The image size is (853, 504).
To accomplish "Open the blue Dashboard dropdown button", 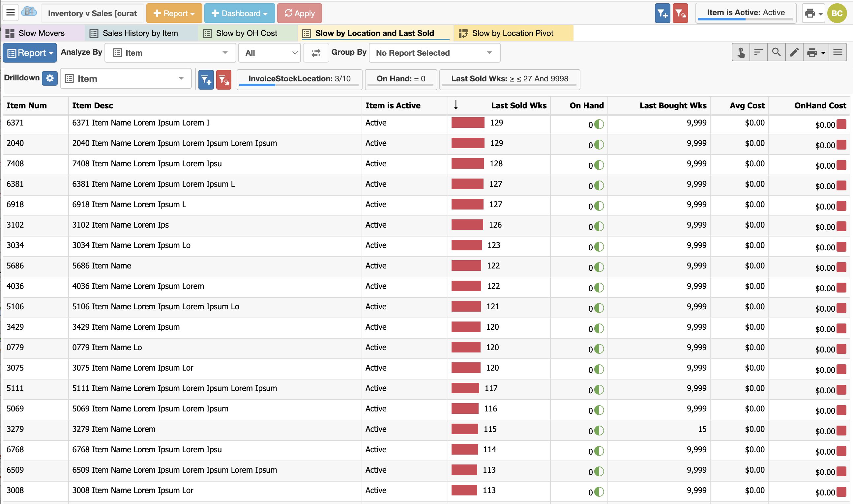I will 240,13.
